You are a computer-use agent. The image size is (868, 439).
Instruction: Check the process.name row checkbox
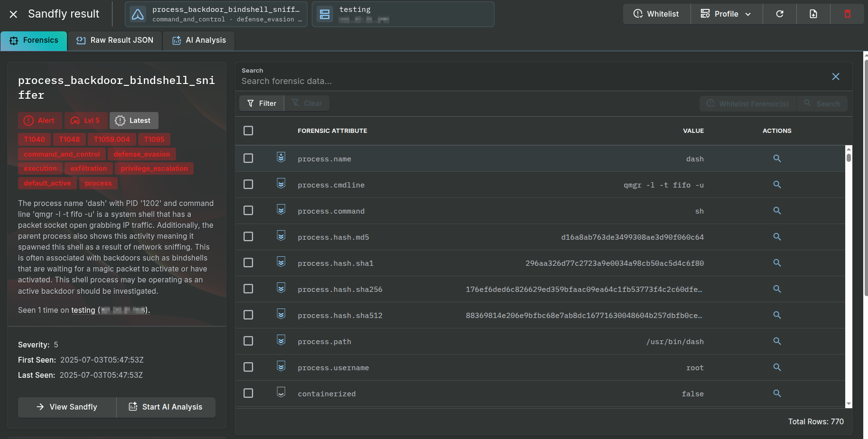248,158
